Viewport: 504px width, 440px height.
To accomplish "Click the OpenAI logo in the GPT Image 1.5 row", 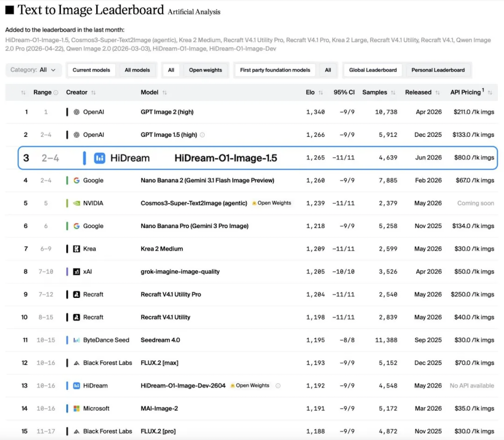I will pos(77,135).
